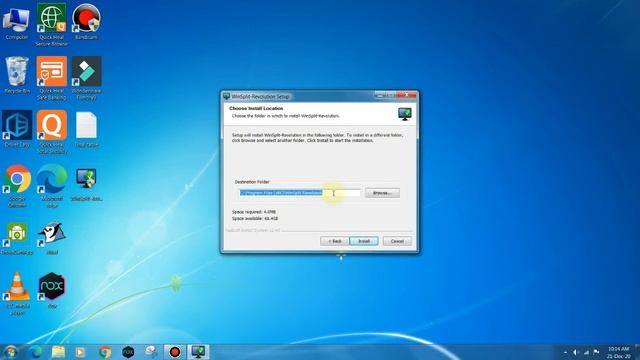Viewport: 640px width, 360px height.
Task: Click the setup dialog title bar icon
Action: [227, 96]
